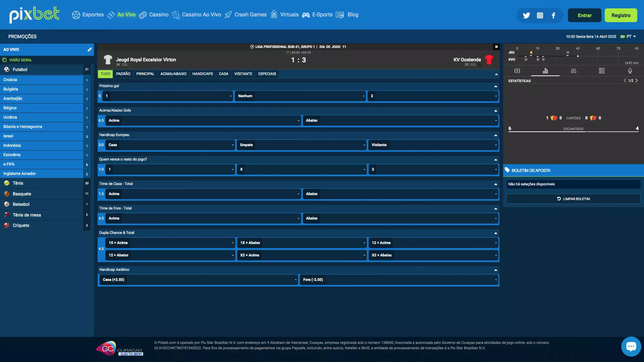
Task: Collapse all markets arrow beside tabs
Action: tap(496, 74)
